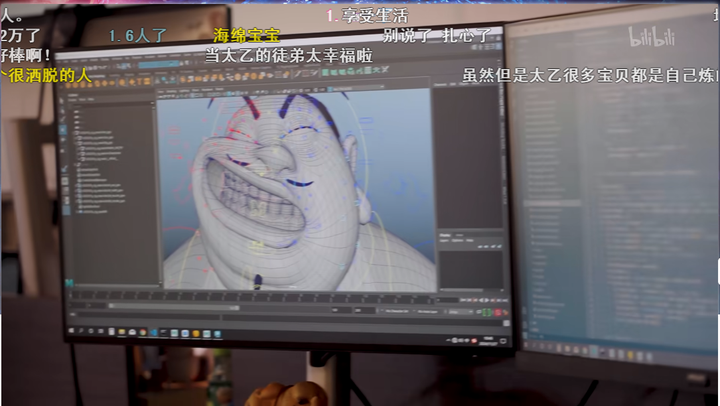720x406 pixels.
Task: Click the Play Forwards button on the timeline
Action: tap(487, 300)
